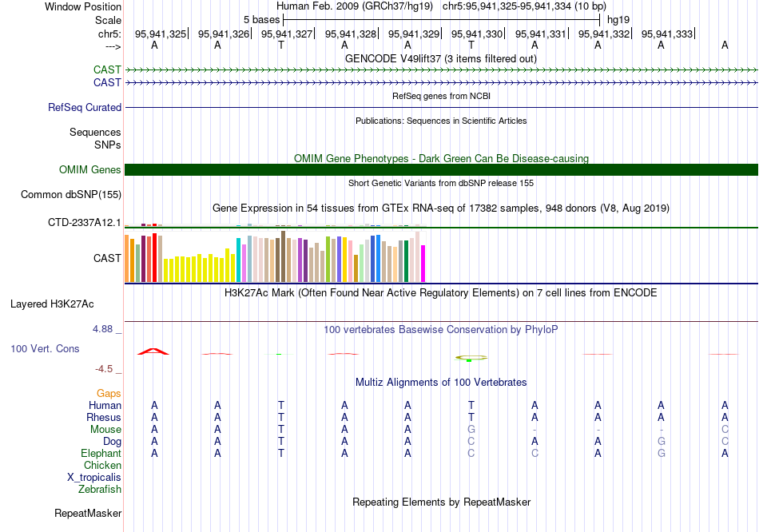Viewport: 759px width, 532px height.
Task: Click the H3K27Ac Mark ENCODE track title
Action: click(440, 293)
